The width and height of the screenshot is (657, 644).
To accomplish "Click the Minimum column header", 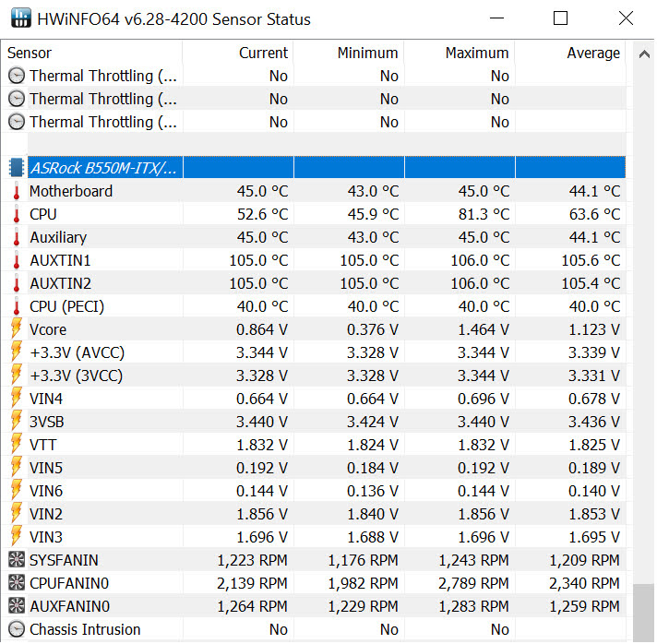I will (x=349, y=53).
